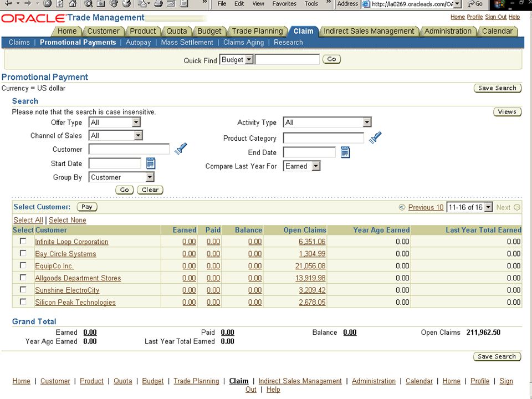Click the browser Stop icon
This screenshot has width=532, height=399.
click(48, 3)
